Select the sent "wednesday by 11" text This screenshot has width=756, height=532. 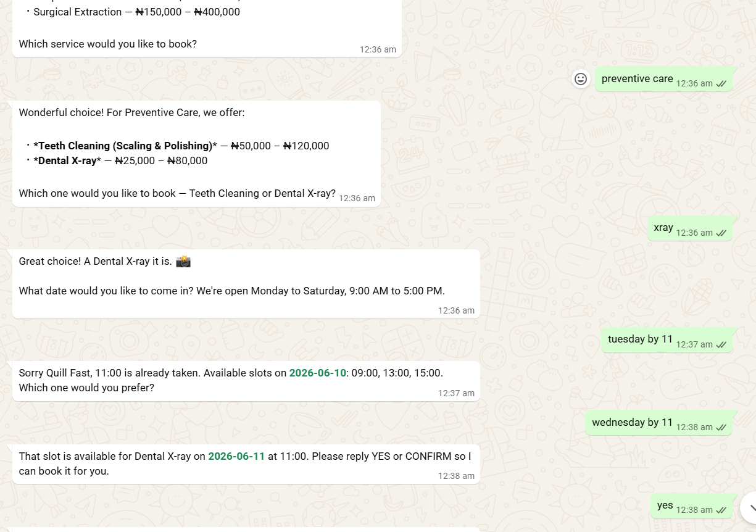coord(633,422)
